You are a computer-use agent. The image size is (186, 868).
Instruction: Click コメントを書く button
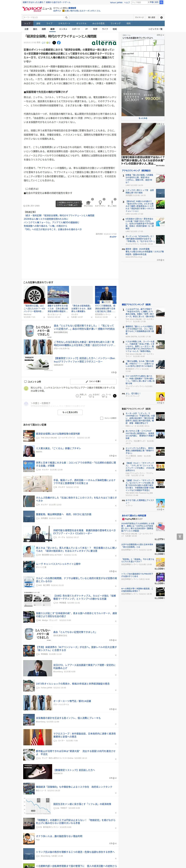(93, 381)
